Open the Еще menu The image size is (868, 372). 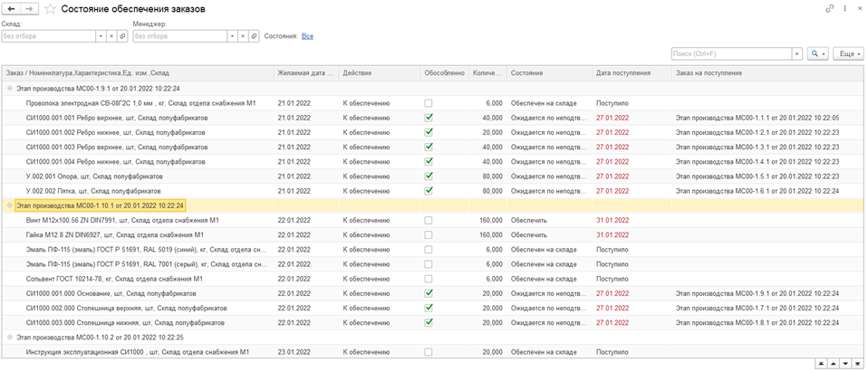point(848,54)
